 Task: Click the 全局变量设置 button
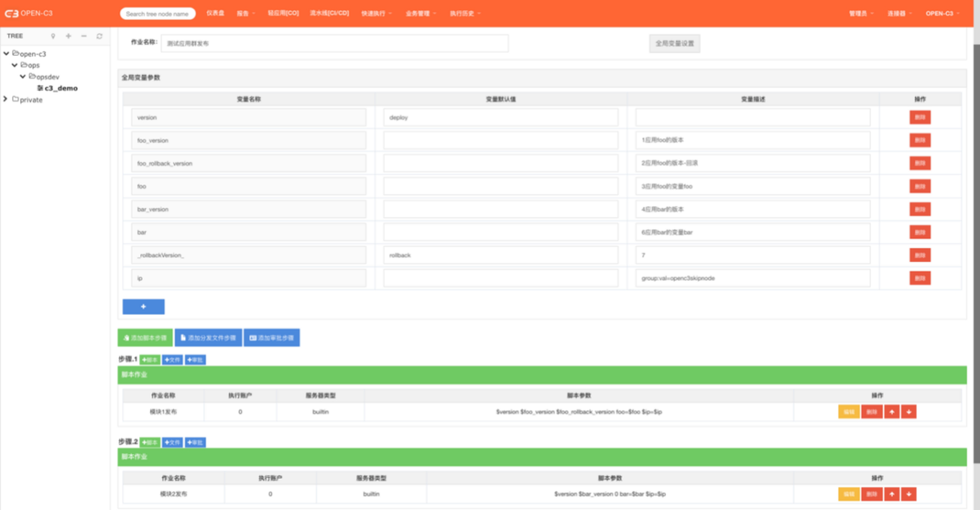pos(674,43)
